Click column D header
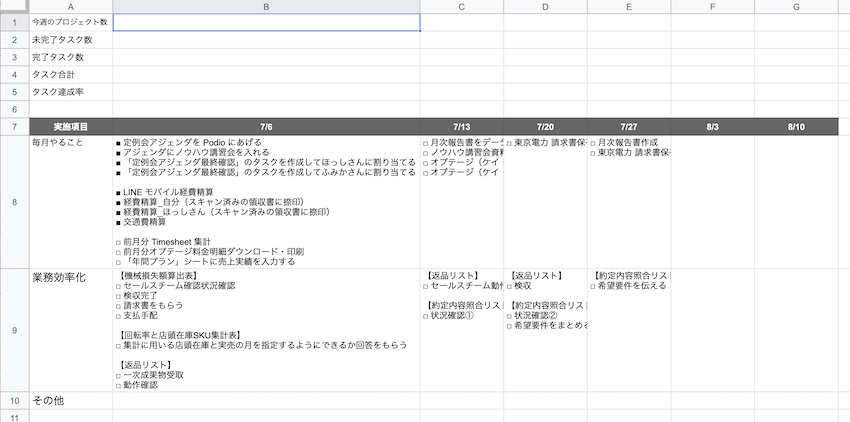 pyautogui.click(x=545, y=6)
